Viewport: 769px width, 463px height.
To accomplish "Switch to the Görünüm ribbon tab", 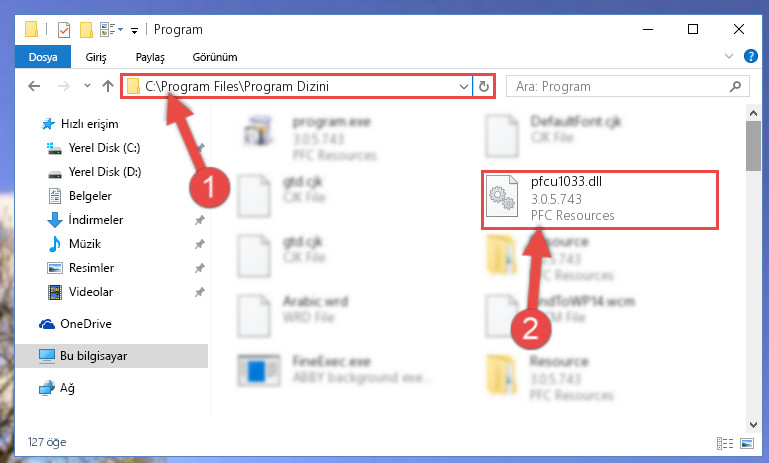I will click(x=215, y=57).
